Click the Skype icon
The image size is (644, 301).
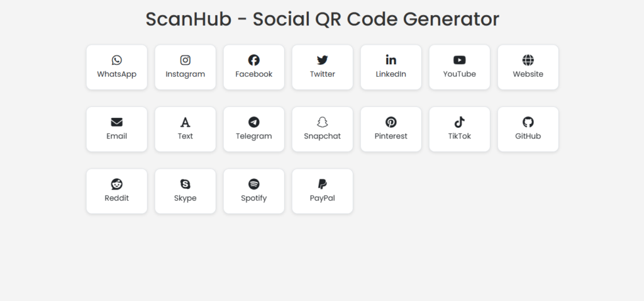(x=186, y=185)
